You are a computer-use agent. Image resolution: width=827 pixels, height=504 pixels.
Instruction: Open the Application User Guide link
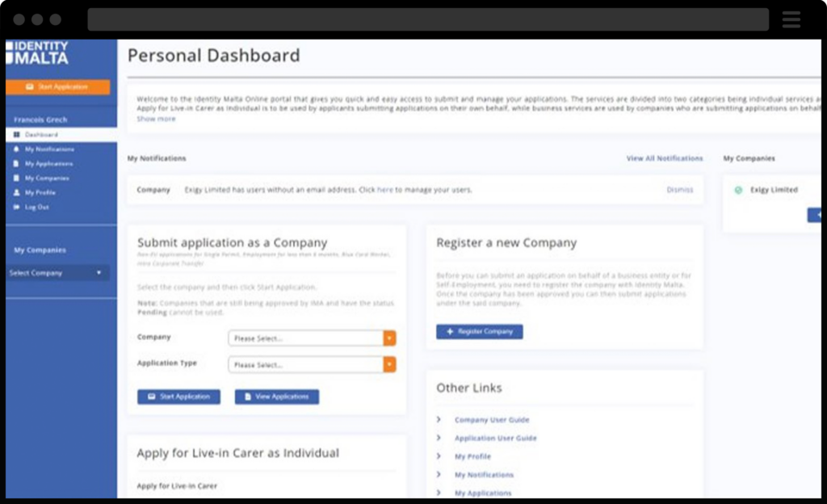tap(496, 438)
